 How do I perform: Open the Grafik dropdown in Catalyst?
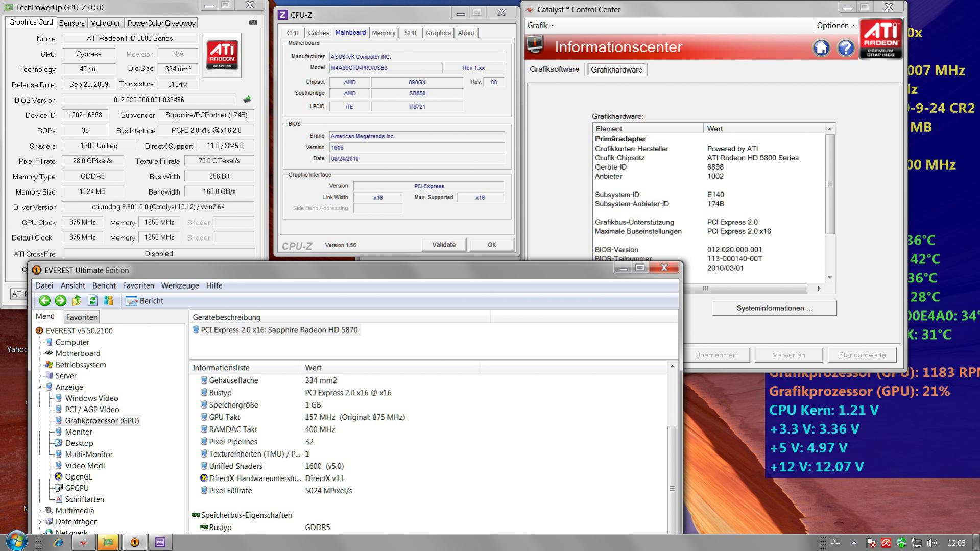click(x=540, y=26)
